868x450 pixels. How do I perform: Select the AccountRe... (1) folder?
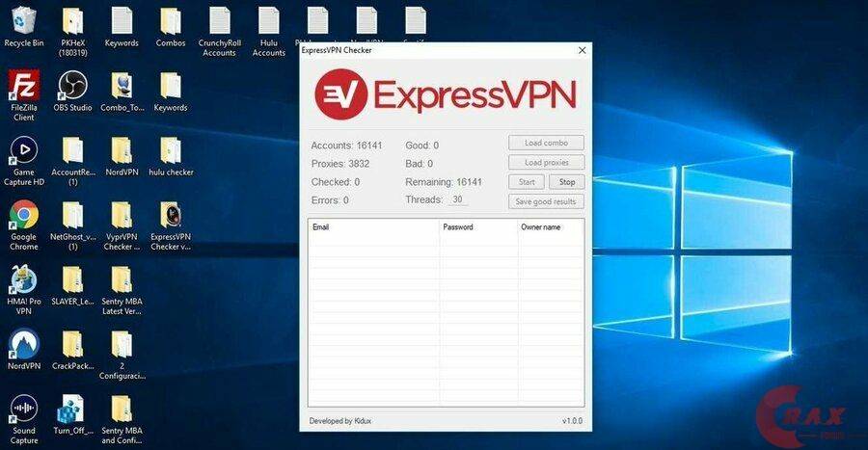72,160
